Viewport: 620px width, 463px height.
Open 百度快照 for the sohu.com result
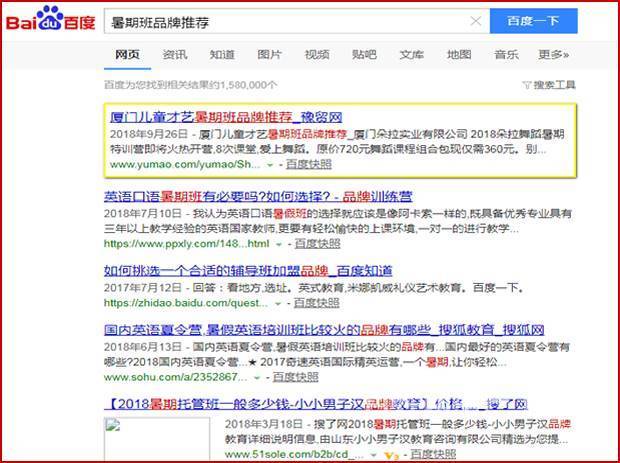click(295, 377)
